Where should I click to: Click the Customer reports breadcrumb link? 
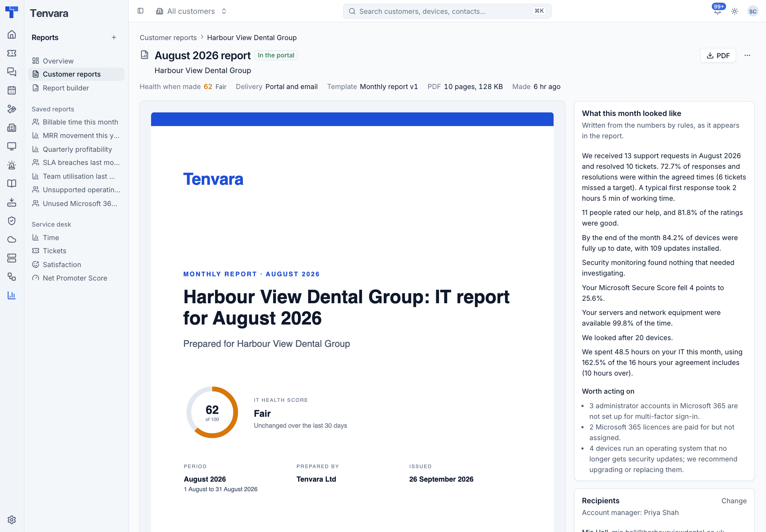point(168,38)
